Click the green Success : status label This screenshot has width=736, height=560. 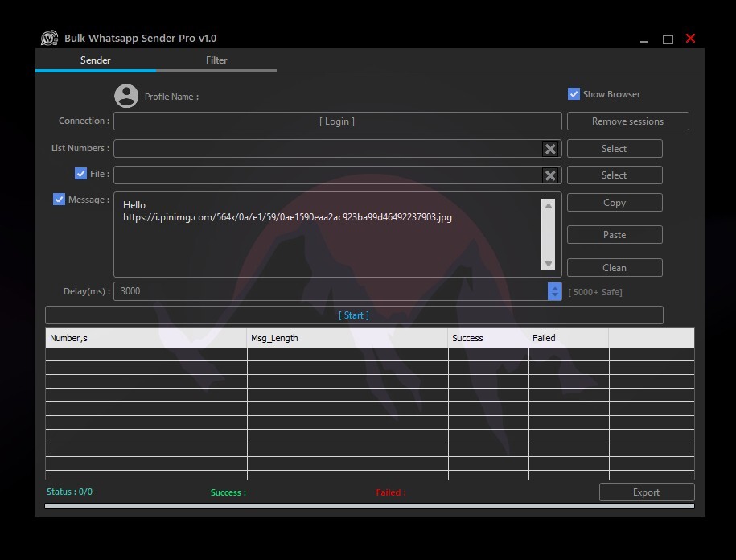tap(228, 492)
